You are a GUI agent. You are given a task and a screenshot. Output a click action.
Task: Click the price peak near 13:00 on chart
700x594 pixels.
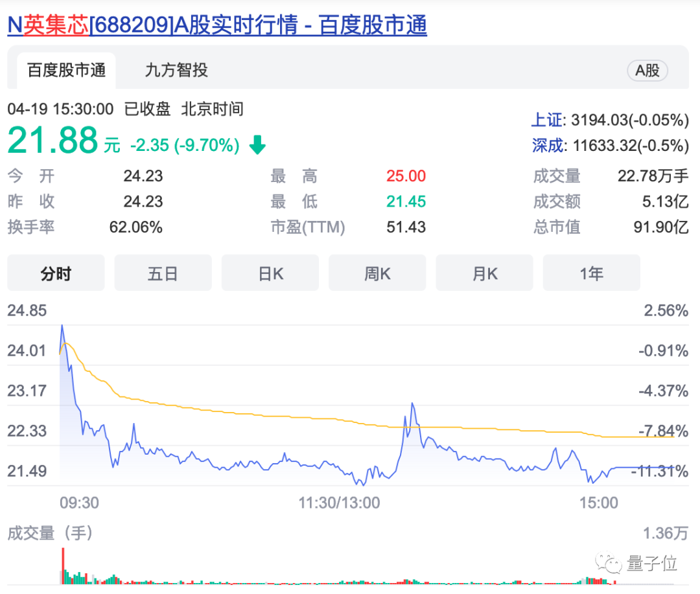pyautogui.click(x=412, y=404)
